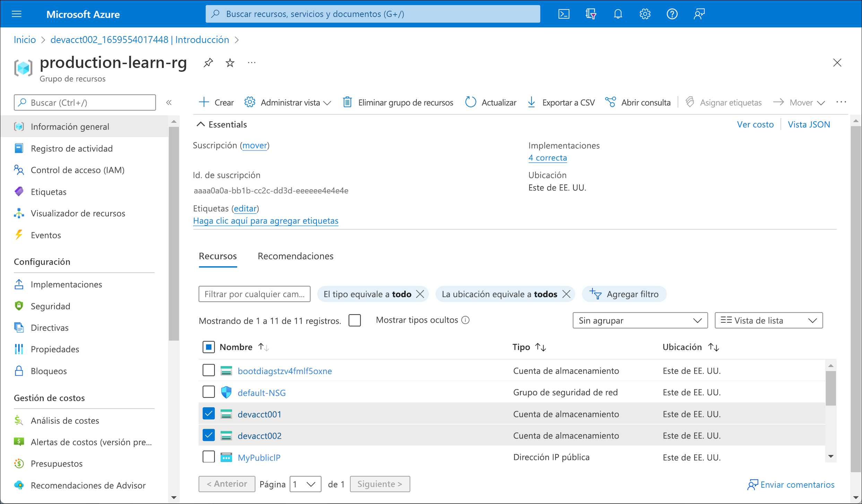This screenshot has height=504, width=862.
Task: Click the Vista JSON link
Action: click(x=809, y=124)
